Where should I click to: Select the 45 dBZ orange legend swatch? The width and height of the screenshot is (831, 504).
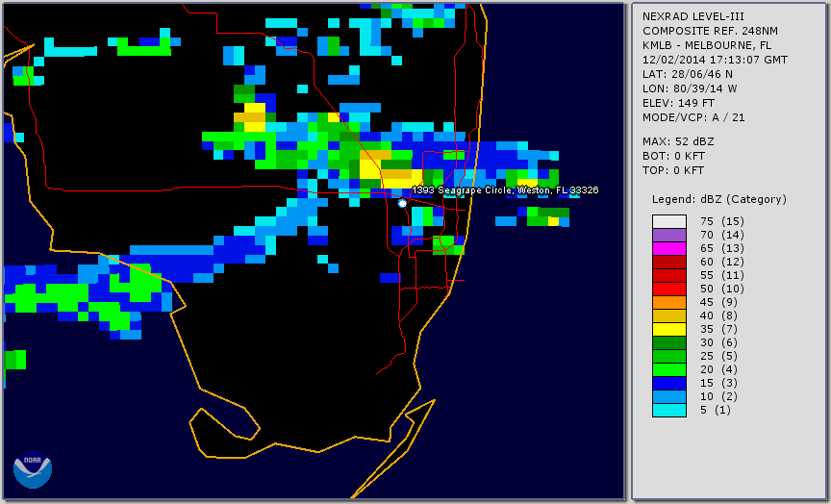(x=669, y=303)
